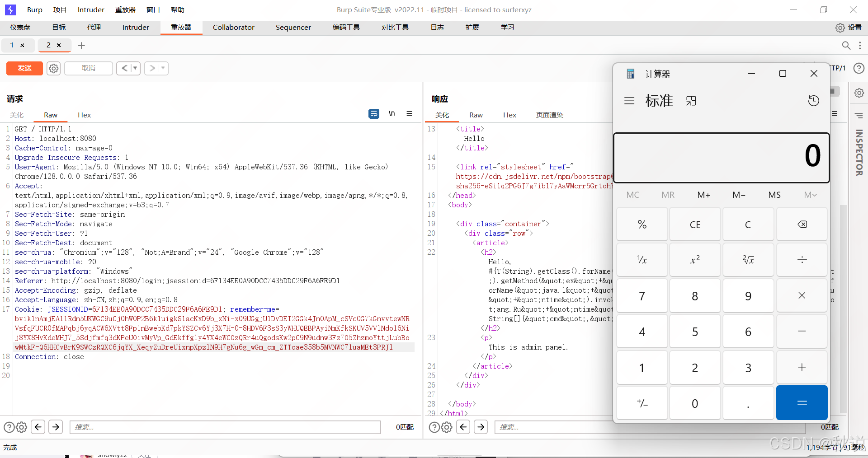Click the Calculator display showing 0
The image size is (868, 458).
click(x=722, y=158)
